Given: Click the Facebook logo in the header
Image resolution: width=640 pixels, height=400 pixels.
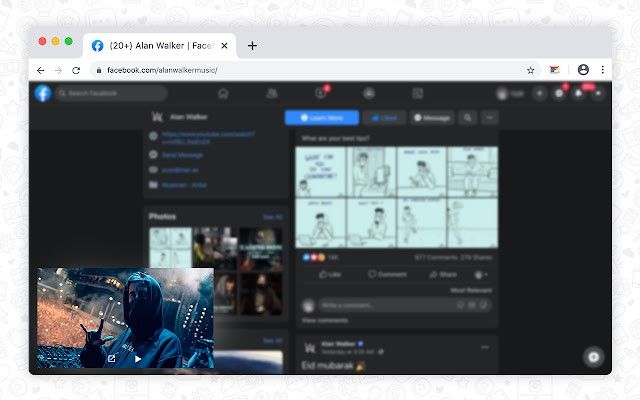Looking at the screenshot, I should [43, 93].
